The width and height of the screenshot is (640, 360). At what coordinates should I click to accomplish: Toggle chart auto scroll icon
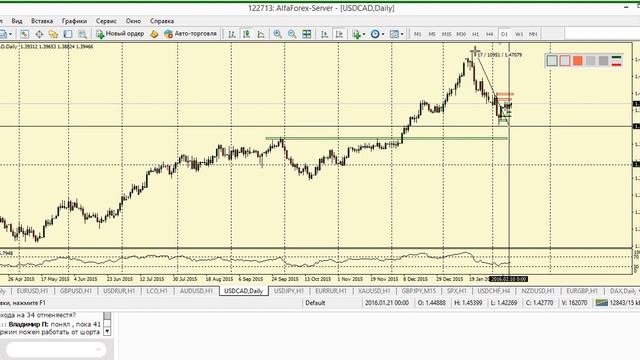tap(324, 34)
